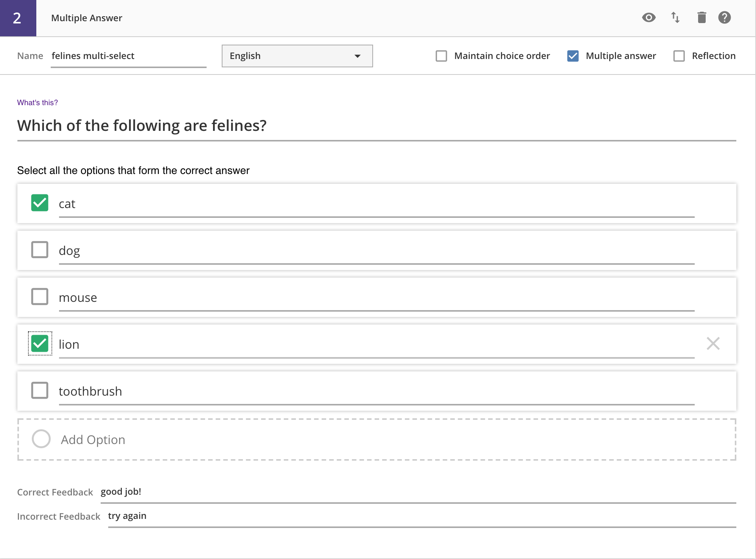Disable the Multiple answer checkbox
The height and width of the screenshot is (559, 756).
tap(573, 56)
